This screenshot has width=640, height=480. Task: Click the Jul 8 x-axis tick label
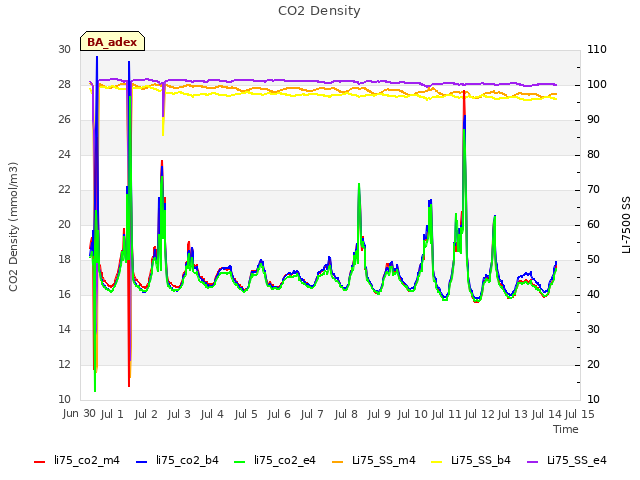click(x=346, y=414)
